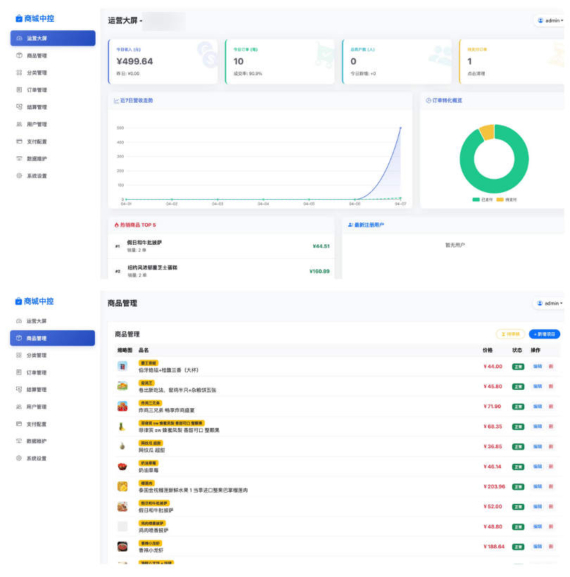Click the 支付配置 card icon in the lower sidebar

pyautogui.click(x=19, y=424)
